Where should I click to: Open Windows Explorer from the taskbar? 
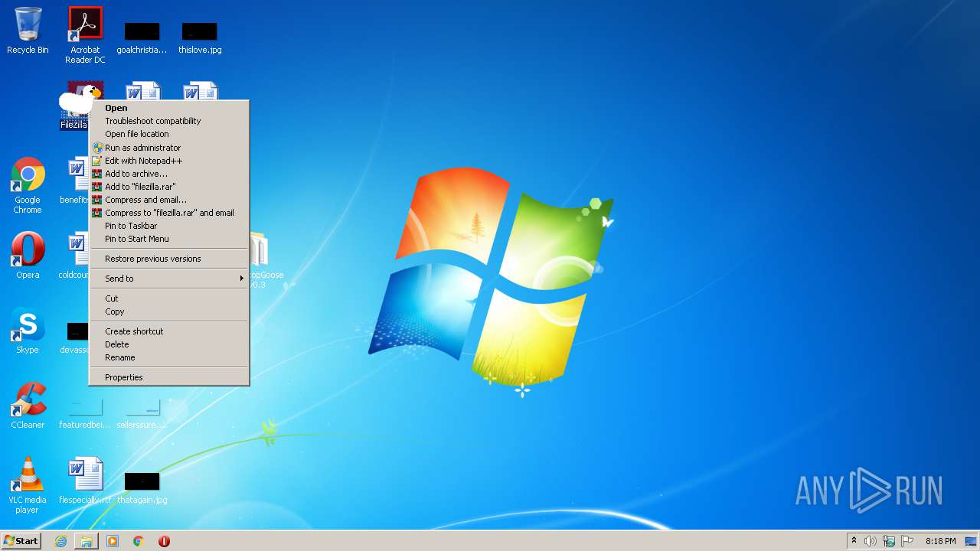coord(87,541)
